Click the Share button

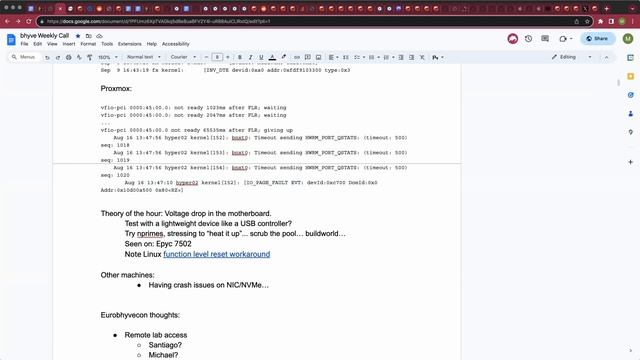click(598, 39)
